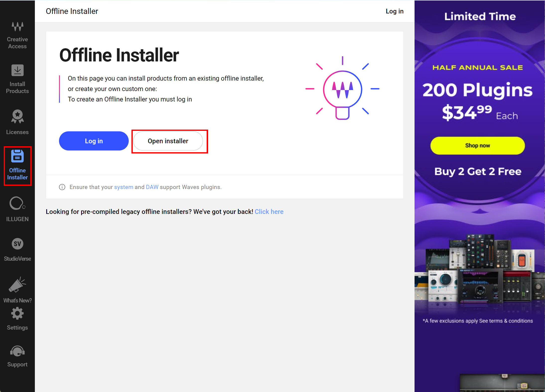Click the Offline Installer title in the header
Image resolution: width=545 pixels, height=392 pixels.
72,11
